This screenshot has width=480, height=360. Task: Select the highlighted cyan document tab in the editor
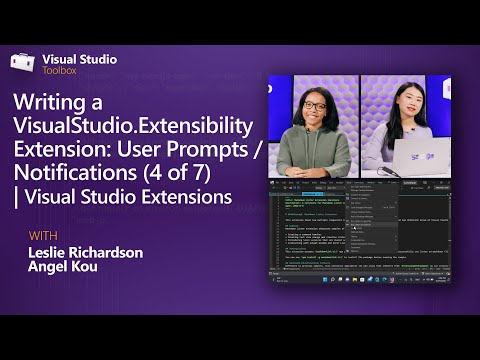pos(313,194)
